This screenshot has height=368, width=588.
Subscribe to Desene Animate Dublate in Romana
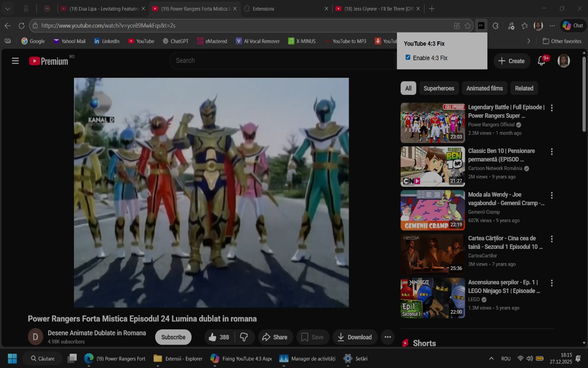click(173, 337)
